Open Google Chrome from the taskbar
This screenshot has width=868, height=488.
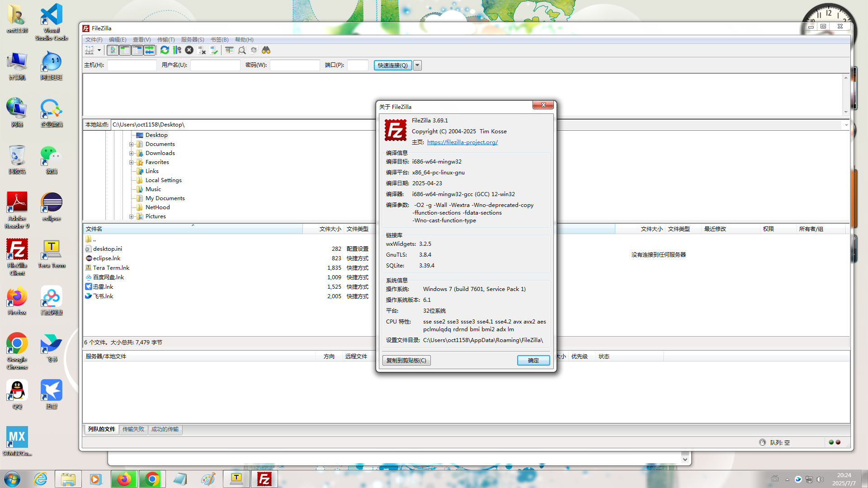click(x=152, y=479)
